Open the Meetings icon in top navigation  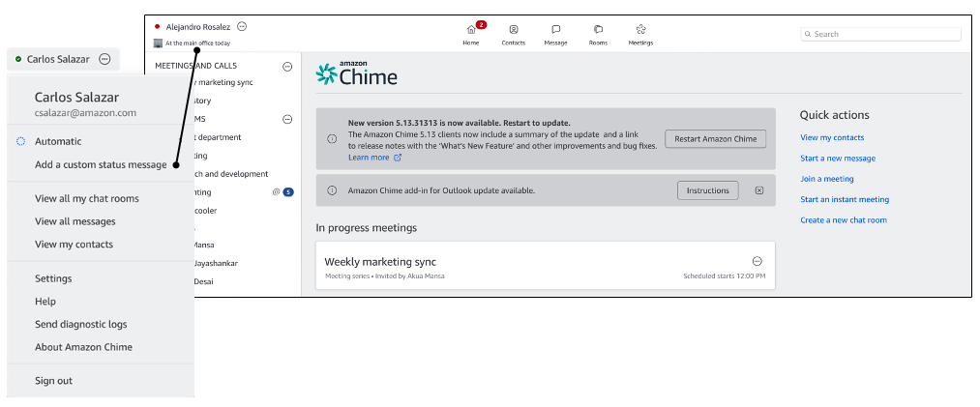tap(640, 29)
